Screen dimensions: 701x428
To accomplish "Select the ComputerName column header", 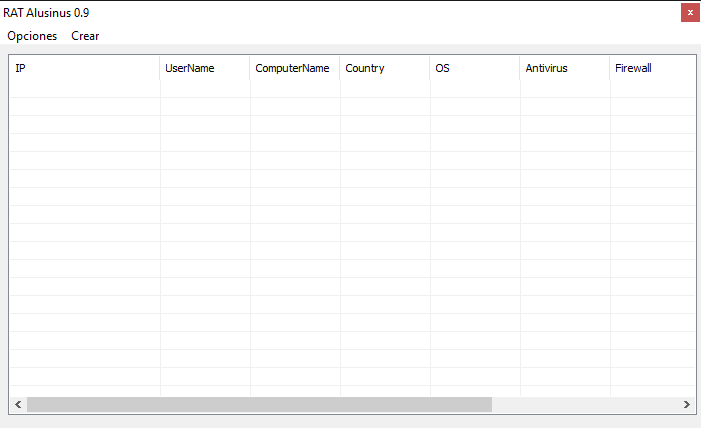I will [294, 68].
